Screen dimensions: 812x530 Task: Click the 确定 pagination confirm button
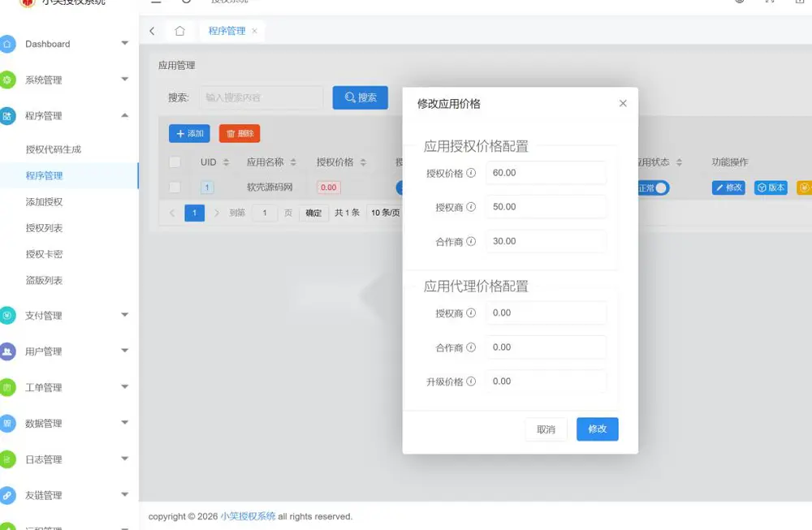(313, 213)
